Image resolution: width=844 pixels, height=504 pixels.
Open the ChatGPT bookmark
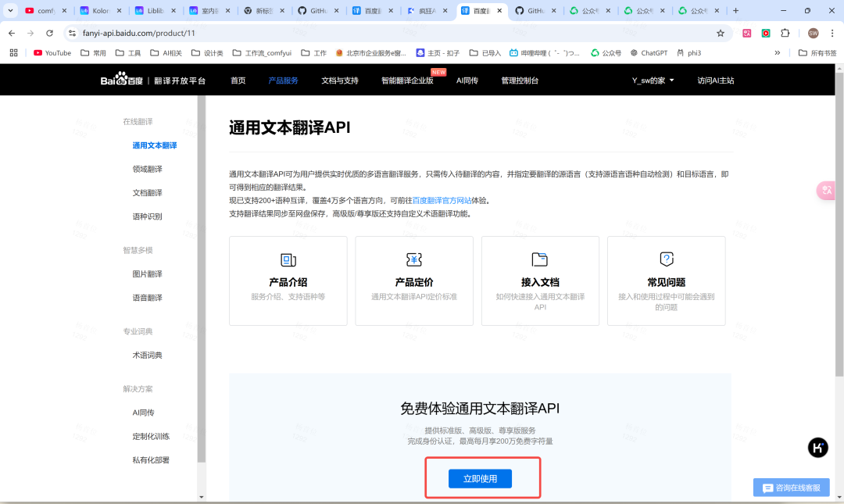(x=649, y=53)
